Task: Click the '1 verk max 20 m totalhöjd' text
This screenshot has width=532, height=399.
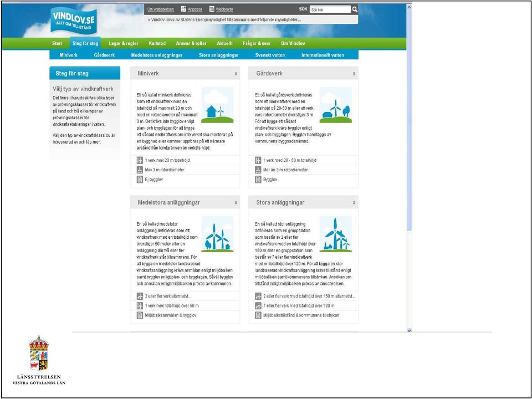Action: point(167,161)
